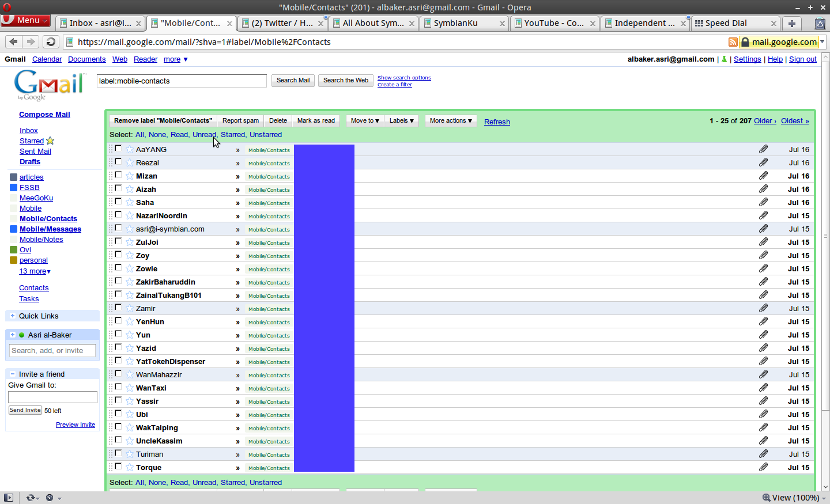Viewport: 830px width, 504px height.
Task: Click the Report spam button
Action: [240, 120]
